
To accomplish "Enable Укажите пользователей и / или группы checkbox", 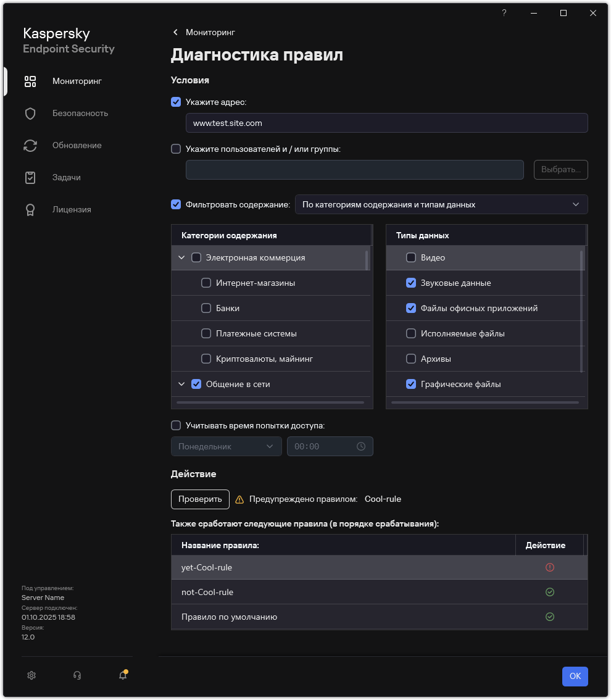I will point(176,149).
